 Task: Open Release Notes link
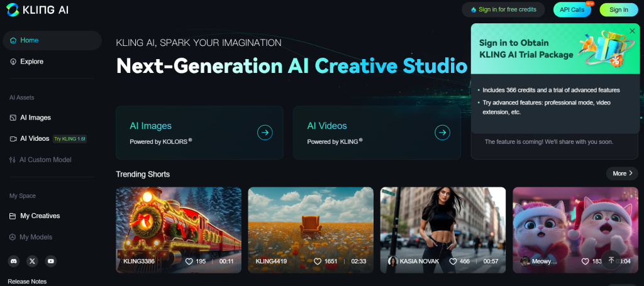[27, 282]
